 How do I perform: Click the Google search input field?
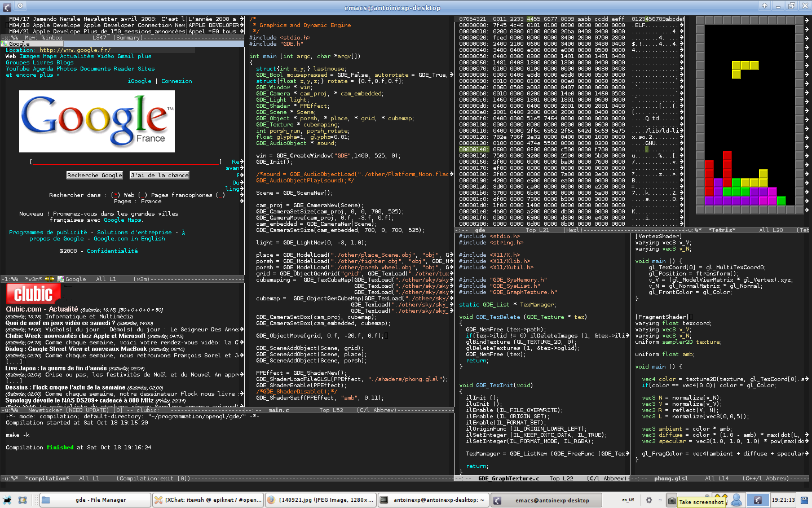(x=125, y=162)
